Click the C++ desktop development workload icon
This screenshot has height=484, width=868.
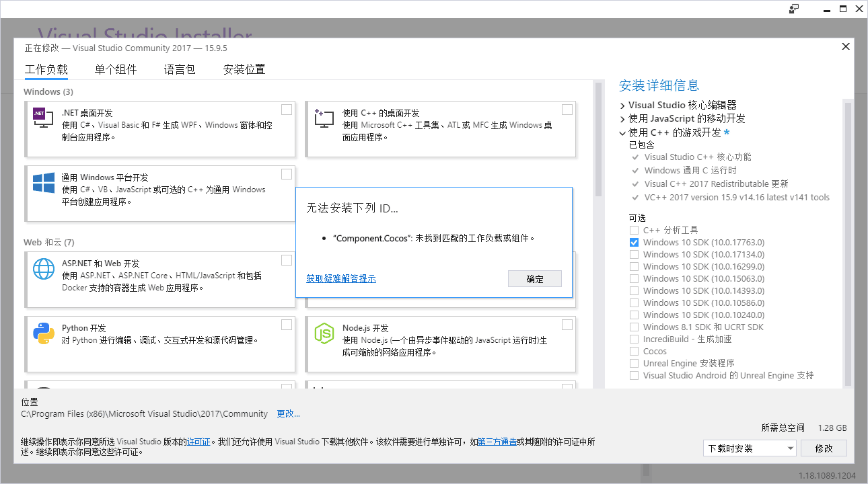click(324, 117)
